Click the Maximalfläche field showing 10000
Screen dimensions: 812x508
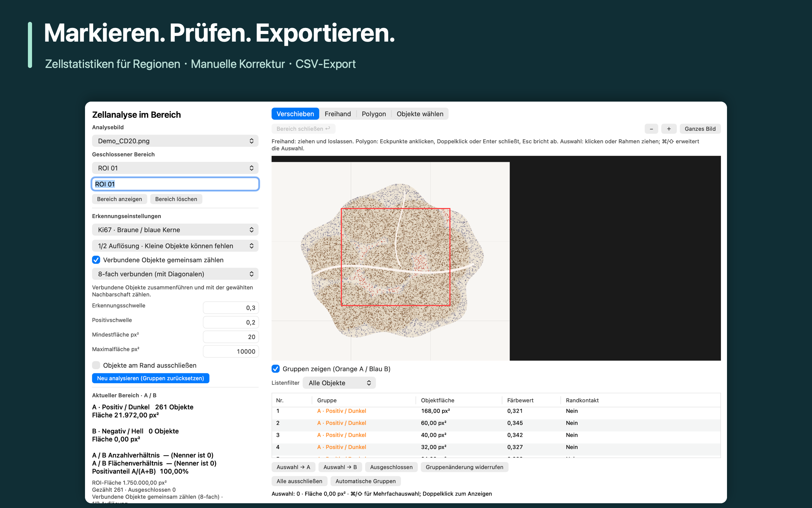click(231, 351)
